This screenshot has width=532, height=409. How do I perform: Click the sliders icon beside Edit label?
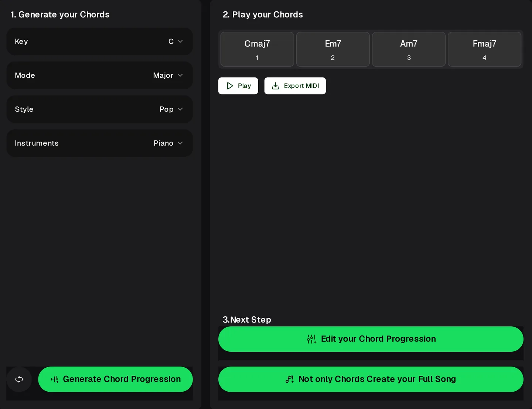point(311,339)
